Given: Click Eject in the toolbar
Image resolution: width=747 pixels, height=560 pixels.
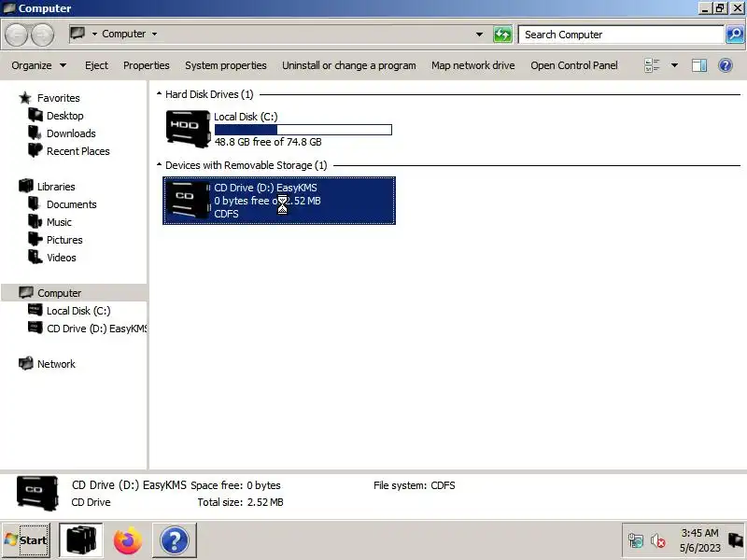Looking at the screenshot, I should (97, 65).
